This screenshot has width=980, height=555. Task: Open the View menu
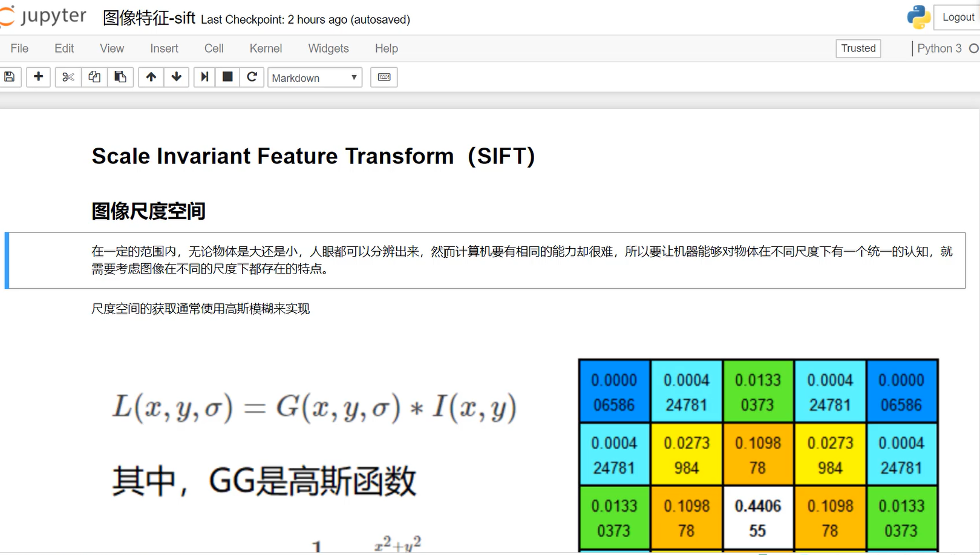(112, 48)
